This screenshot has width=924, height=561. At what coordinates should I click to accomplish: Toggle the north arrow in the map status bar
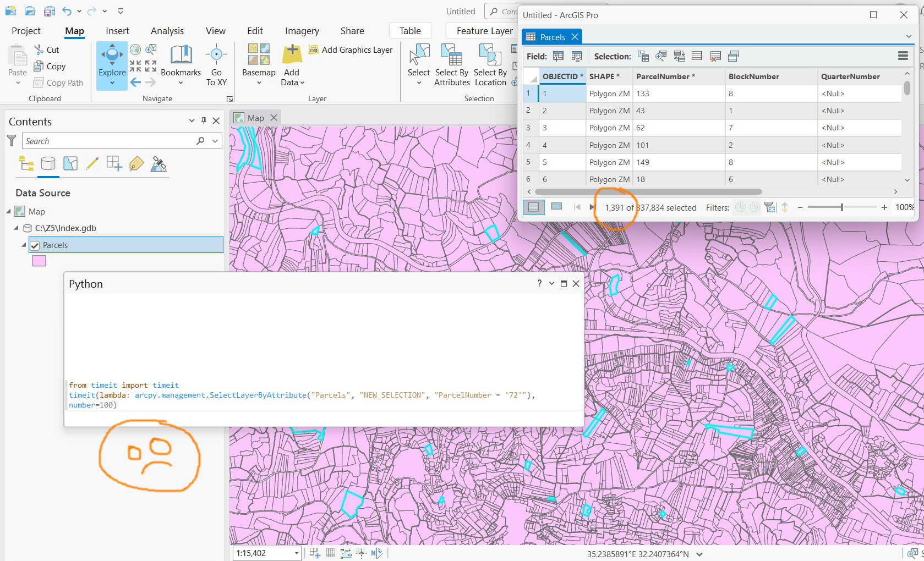[x=373, y=553]
